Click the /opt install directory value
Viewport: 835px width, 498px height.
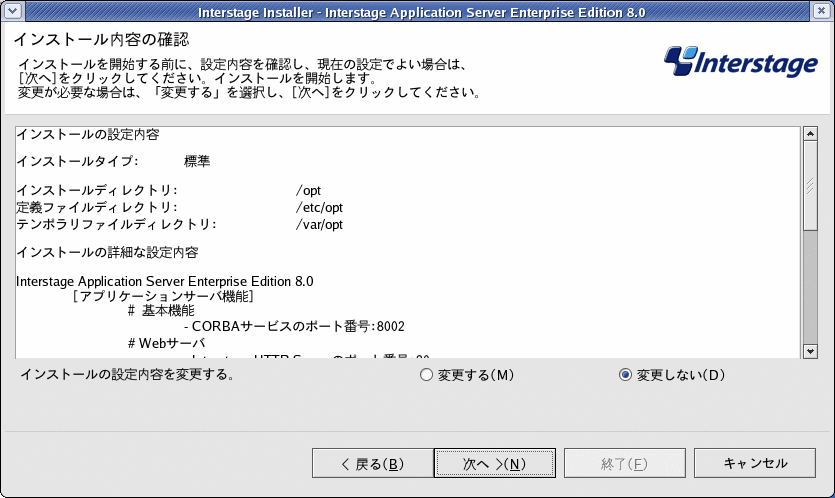(308, 191)
